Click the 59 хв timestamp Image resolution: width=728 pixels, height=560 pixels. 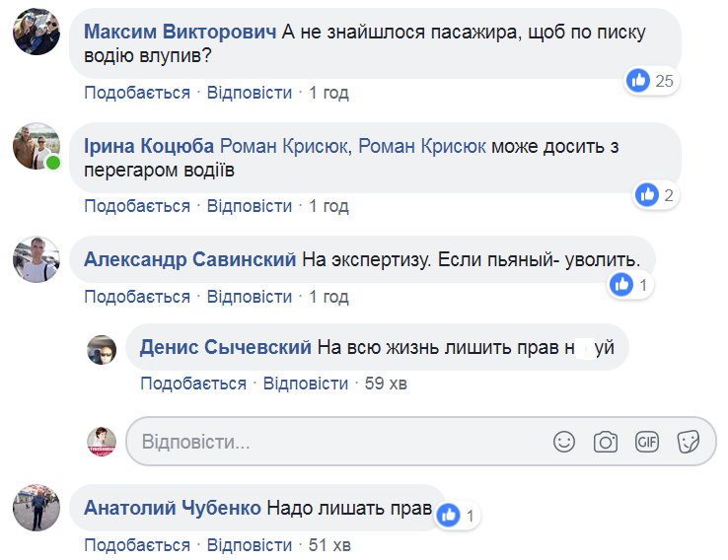point(386,384)
